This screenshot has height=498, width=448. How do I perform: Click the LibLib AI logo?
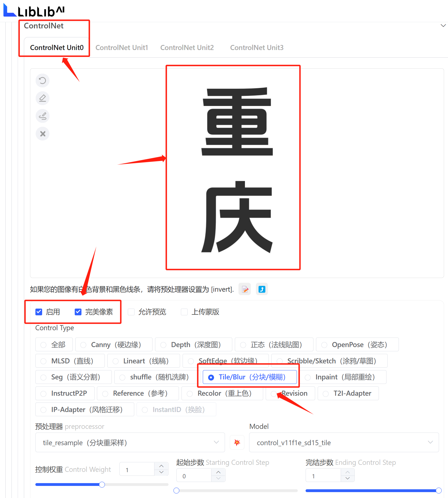(34, 10)
